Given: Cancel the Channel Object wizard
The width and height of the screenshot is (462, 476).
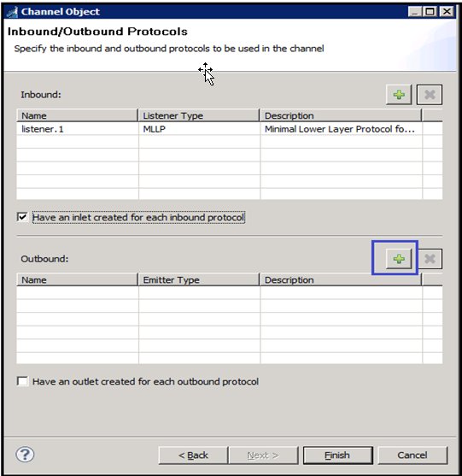Looking at the screenshot, I should 412,455.
